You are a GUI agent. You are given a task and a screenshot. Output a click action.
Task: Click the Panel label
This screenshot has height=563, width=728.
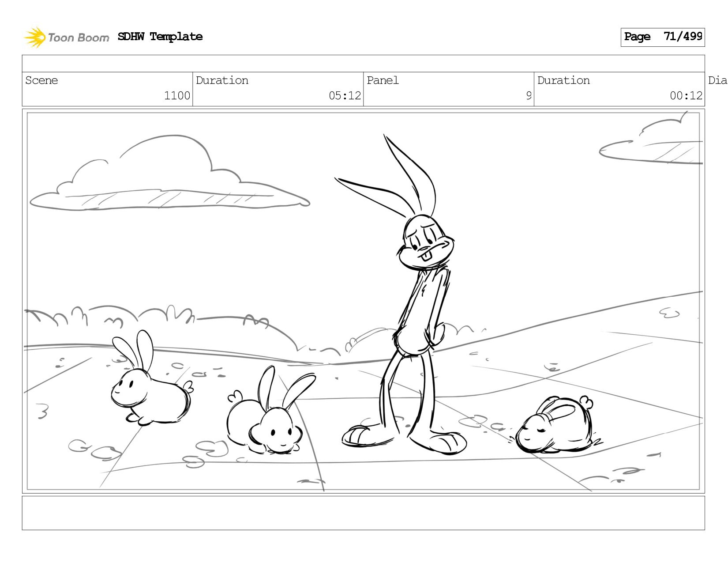tap(383, 80)
